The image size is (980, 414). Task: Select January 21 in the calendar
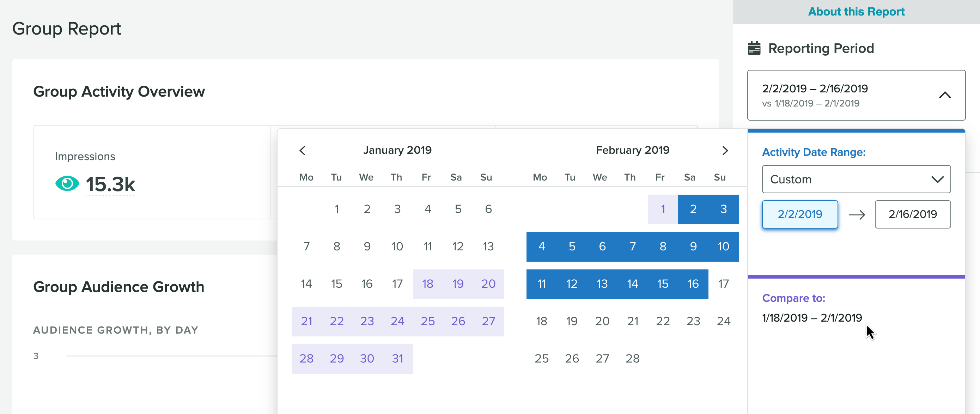(x=306, y=321)
